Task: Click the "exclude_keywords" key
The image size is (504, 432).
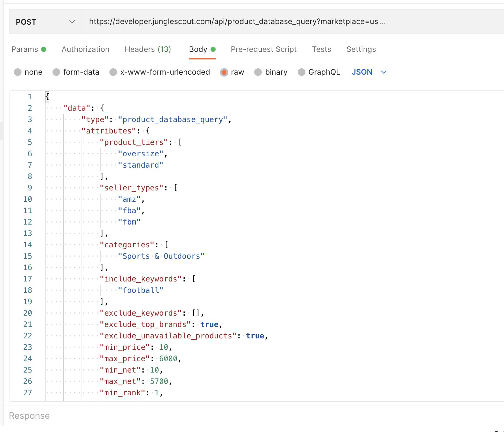Action: [x=141, y=313]
